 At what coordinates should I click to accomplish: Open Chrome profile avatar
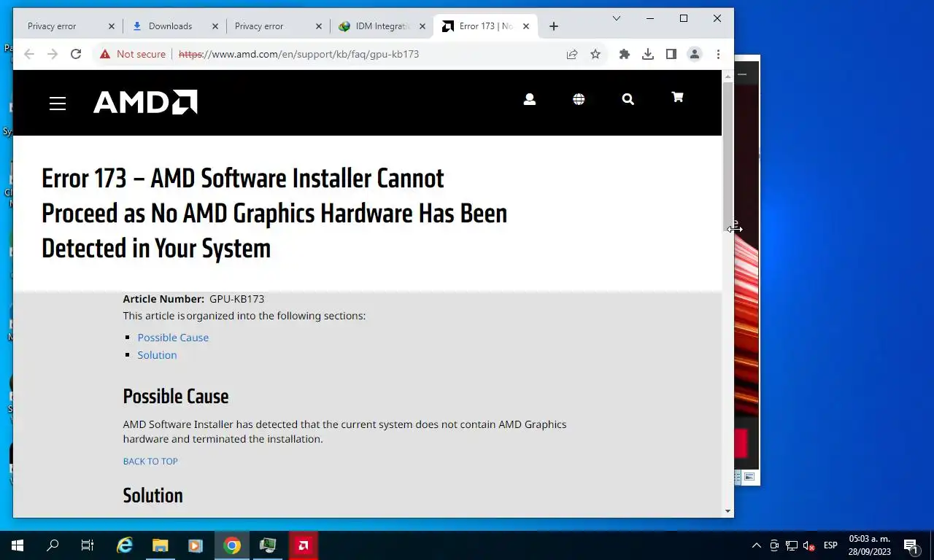coord(695,54)
